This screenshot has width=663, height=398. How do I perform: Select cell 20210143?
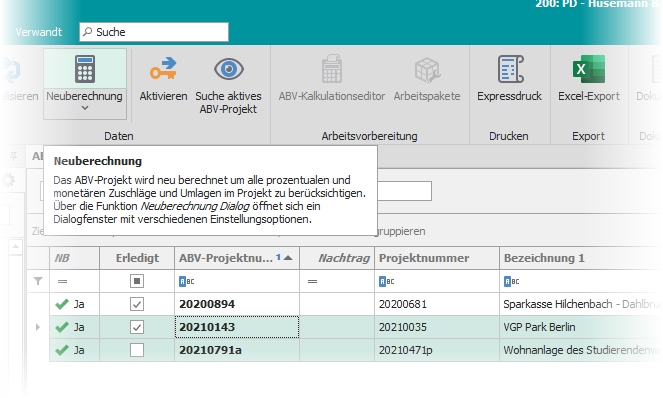pos(237,327)
